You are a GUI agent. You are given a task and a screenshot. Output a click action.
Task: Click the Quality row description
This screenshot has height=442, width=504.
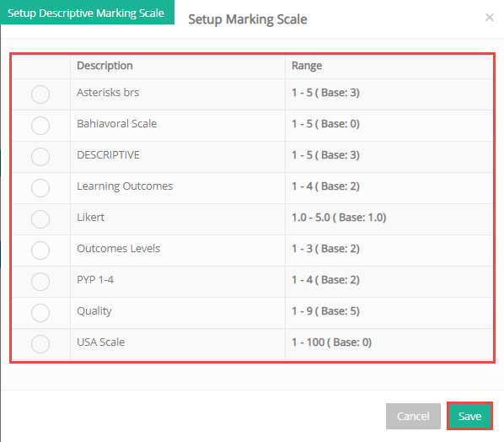pyautogui.click(x=94, y=311)
